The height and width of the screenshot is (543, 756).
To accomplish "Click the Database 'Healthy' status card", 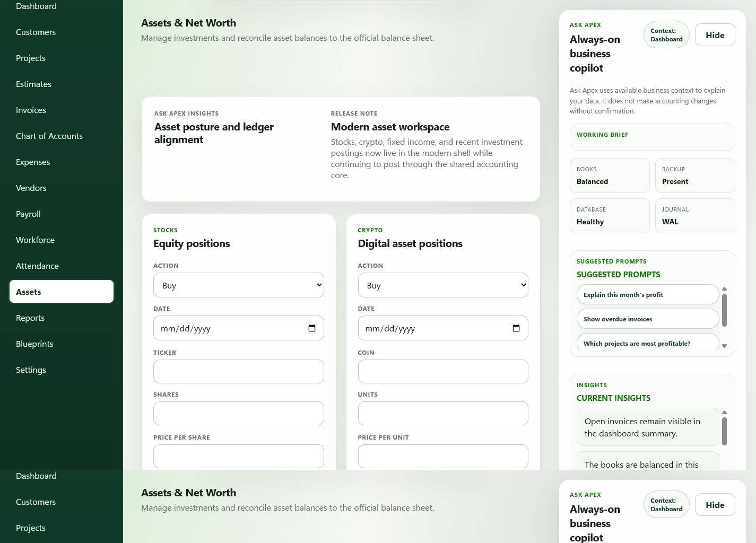I will [x=610, y=216].
